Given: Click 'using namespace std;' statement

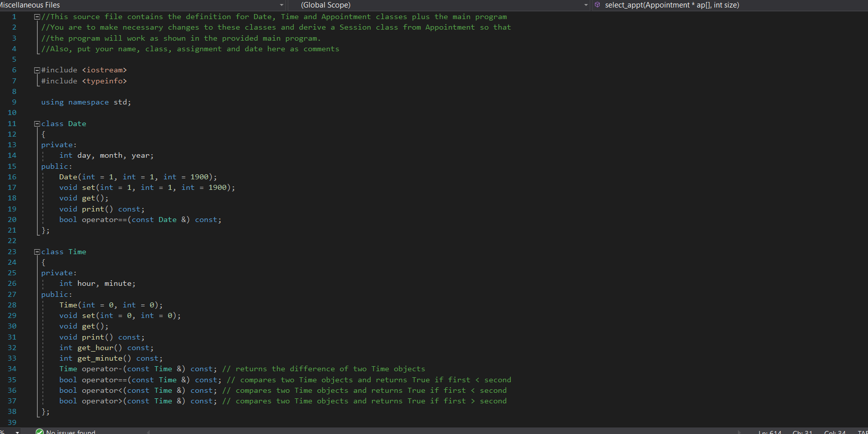Looking at the screenshot, I should click(x=86, y=102).
